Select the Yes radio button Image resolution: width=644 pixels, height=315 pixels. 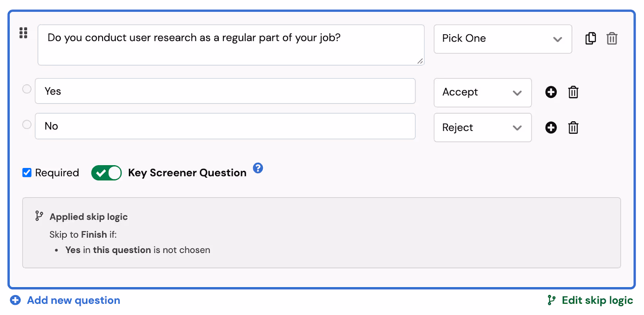coord(26,89)
